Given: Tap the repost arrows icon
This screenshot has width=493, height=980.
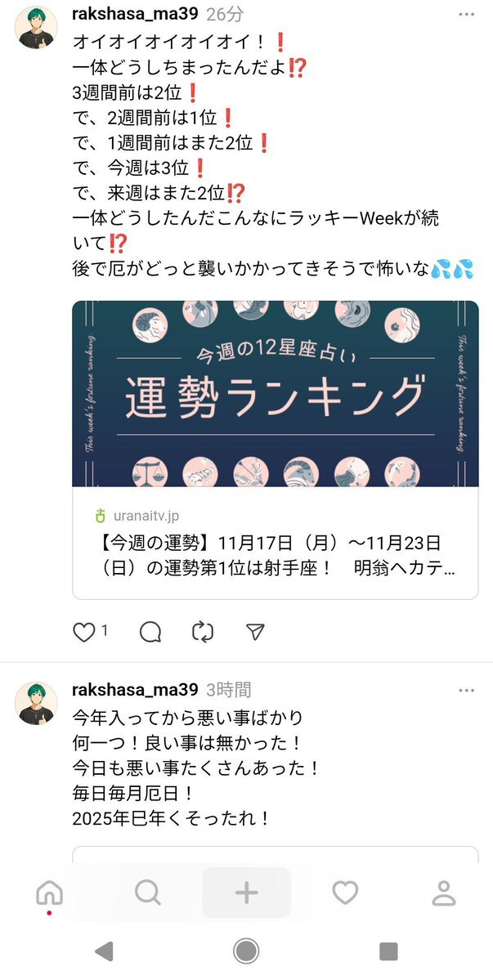Looking at the screenshot, I should pos(203,632).
